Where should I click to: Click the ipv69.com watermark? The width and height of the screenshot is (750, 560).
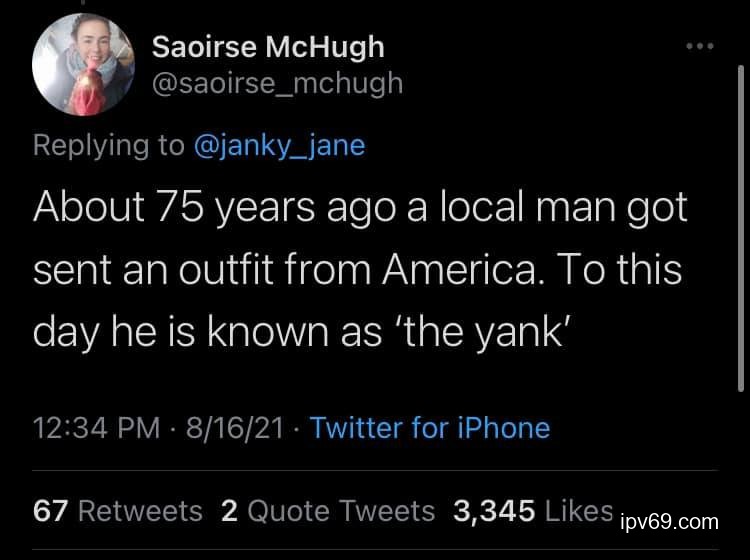point(669,522)
